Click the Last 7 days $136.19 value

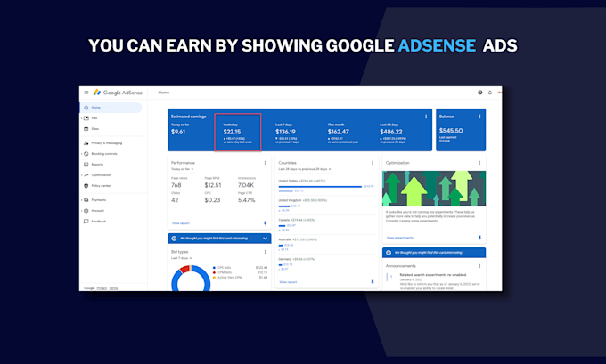pyautogui.click(x=285, y=132)
